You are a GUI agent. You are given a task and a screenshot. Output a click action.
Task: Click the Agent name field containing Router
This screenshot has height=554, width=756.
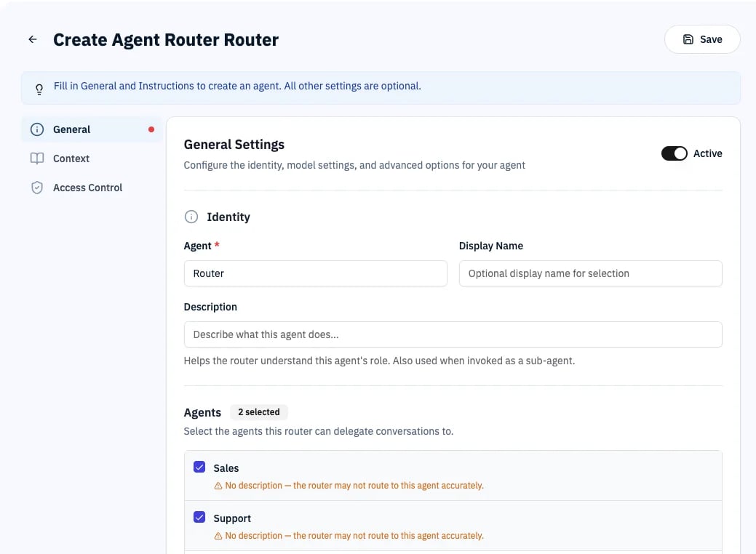pyautogui.click(x=315, y=273)
